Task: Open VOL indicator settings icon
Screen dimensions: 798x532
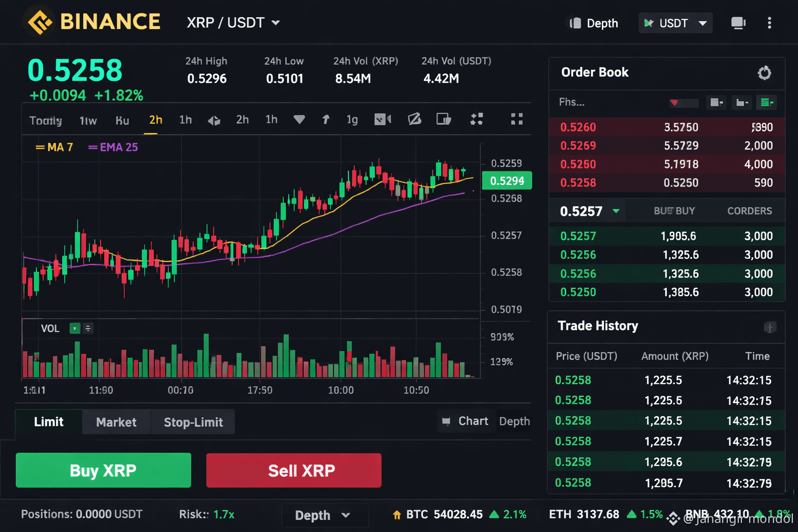Action: point(88,328)
